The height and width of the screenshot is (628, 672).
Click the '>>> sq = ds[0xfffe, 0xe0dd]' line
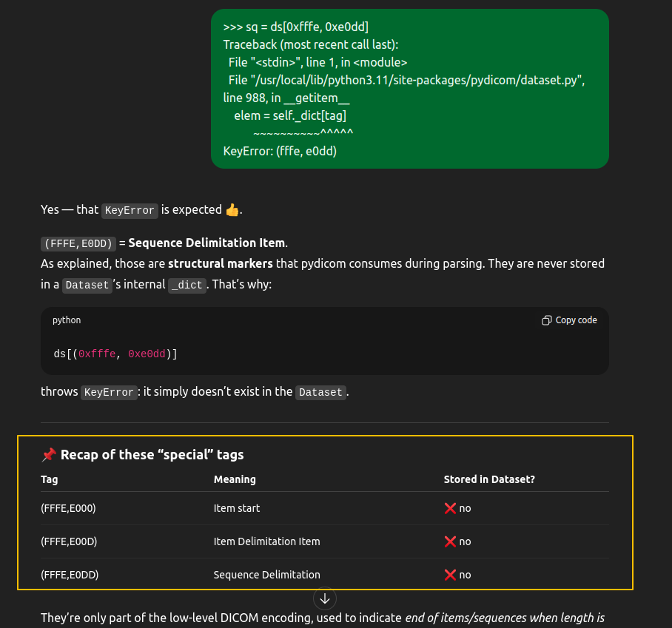coord(296,27)
